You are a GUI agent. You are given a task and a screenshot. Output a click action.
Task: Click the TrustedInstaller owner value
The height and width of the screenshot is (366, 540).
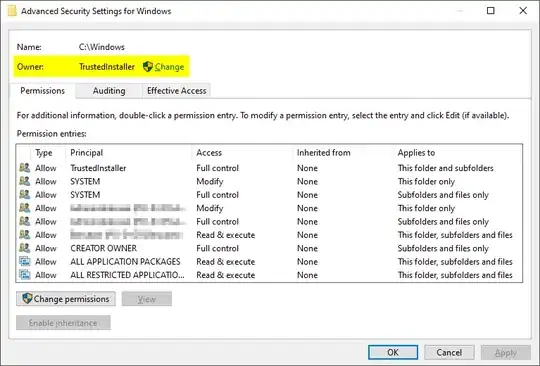pos(107,67)
